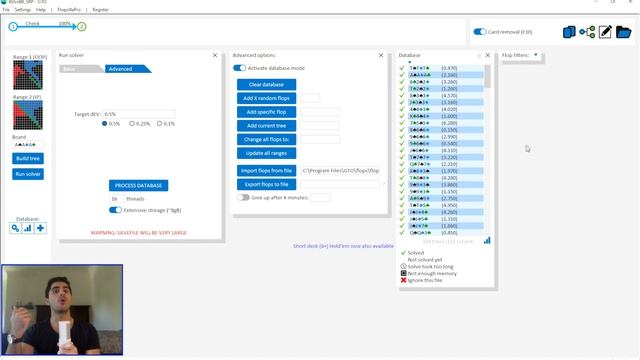Click the Clear database button
The width and height of the screenshot is (640, 360).
[x=267, y=84]
